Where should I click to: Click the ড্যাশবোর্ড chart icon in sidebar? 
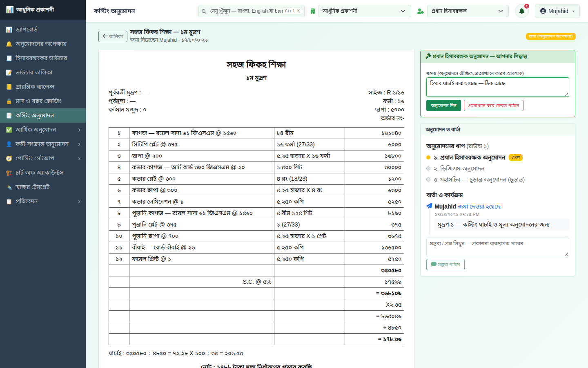point(9,30)
